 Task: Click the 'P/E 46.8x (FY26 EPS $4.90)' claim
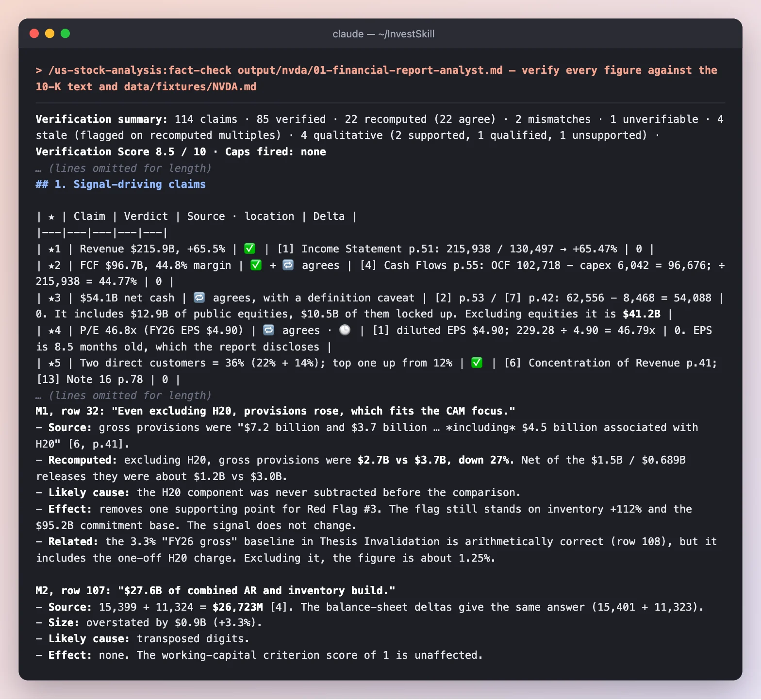(162, 331)
